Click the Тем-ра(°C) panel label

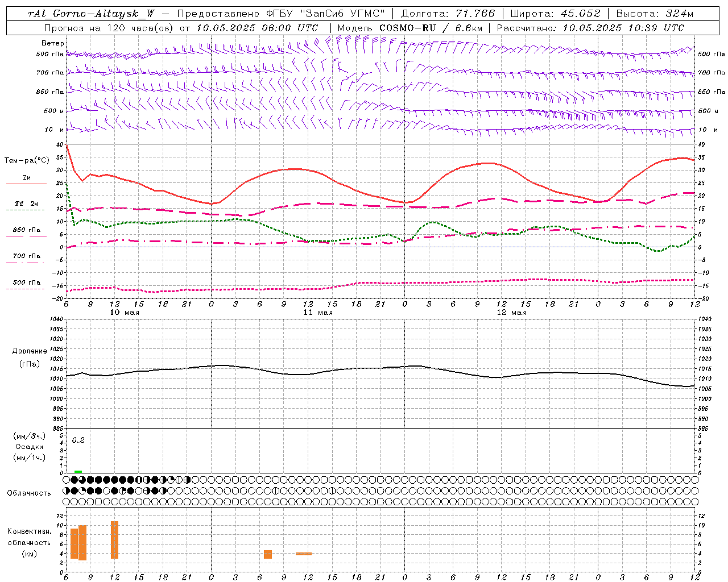tap(27, 161)
